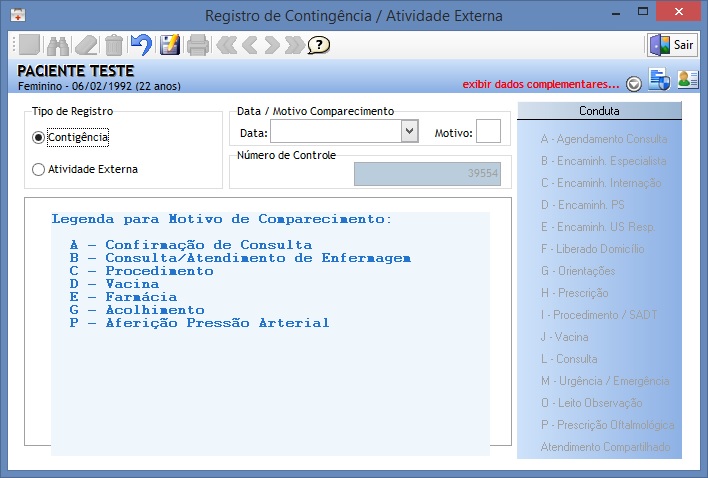Click the binoculars search icon

pyautogui.click(x=58, y=45)
